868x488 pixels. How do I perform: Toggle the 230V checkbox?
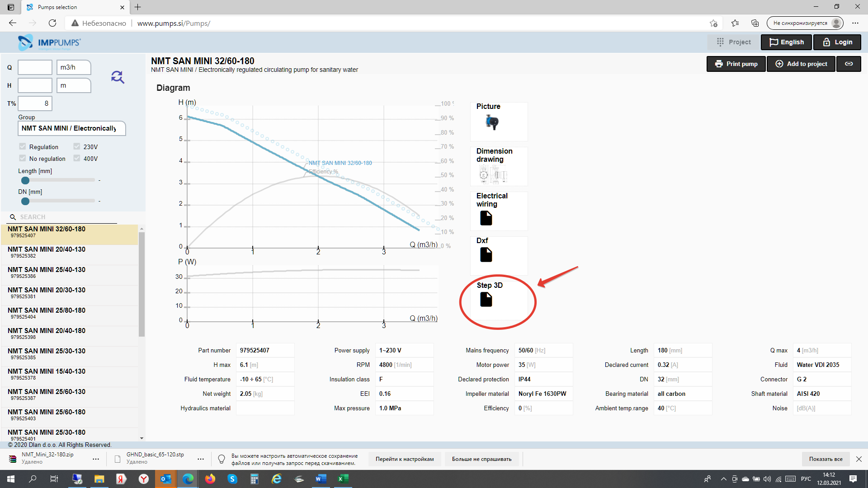[x=77, y=146]
